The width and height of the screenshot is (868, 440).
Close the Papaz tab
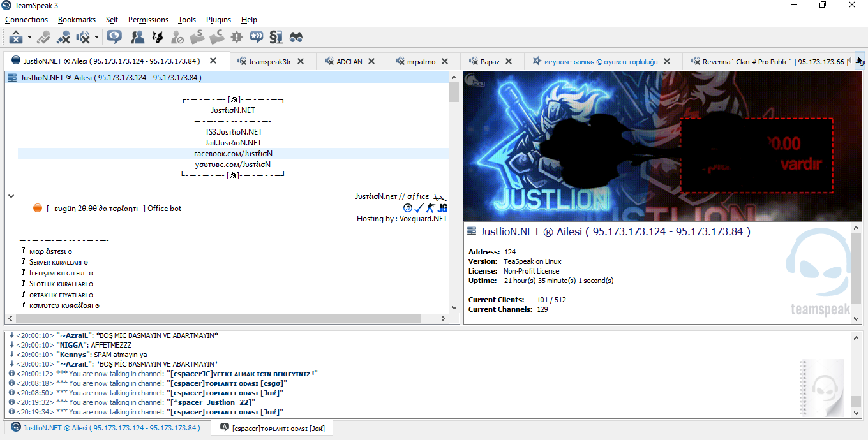[x=509, y=62]
